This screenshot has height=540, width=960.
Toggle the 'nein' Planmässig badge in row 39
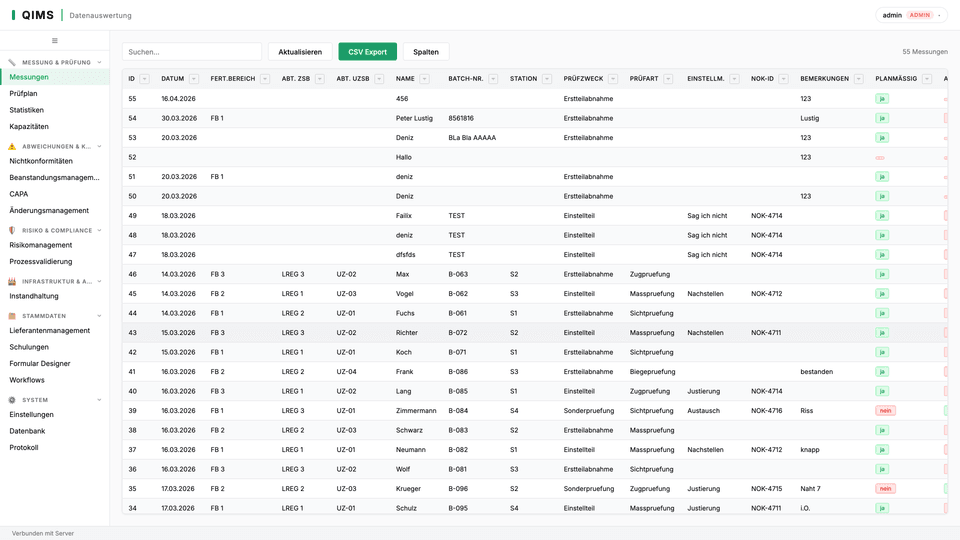(x=885, y=411)
